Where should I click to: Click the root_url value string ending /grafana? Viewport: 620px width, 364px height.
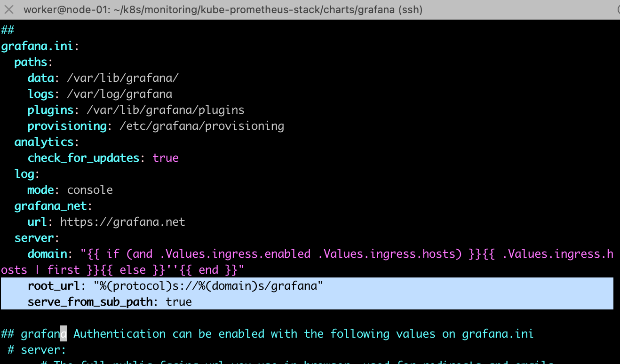208,285
